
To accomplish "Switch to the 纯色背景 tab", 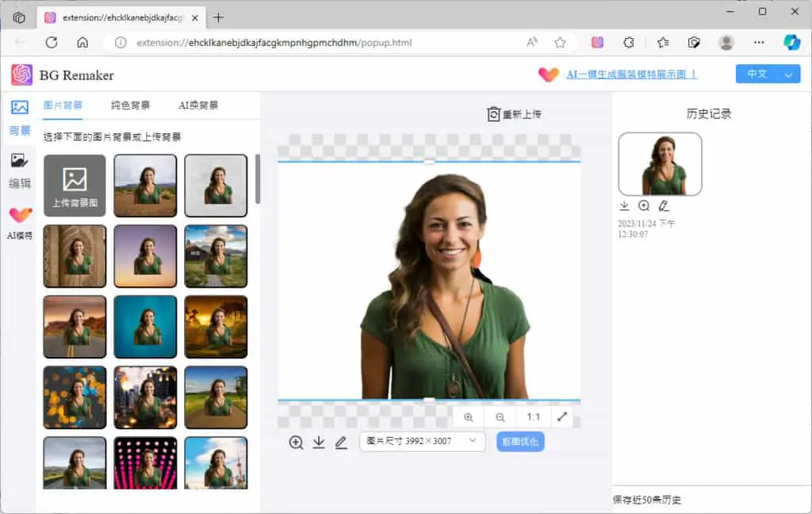I will pos(130,105).
